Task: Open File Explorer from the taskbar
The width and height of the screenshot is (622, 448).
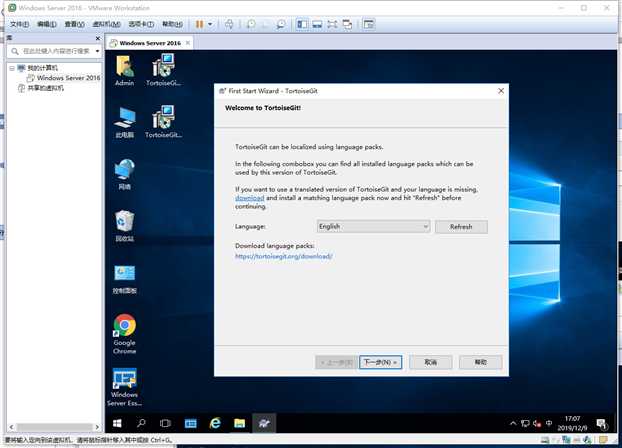Action: [239, 423]
